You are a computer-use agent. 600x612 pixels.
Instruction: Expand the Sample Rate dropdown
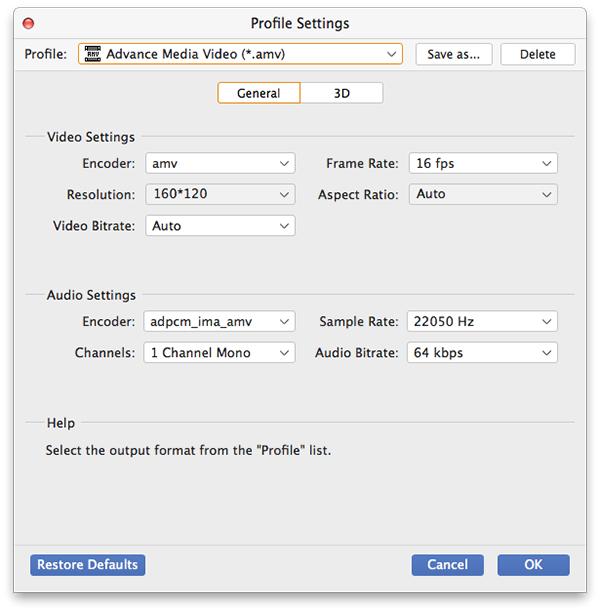[546, 321]
